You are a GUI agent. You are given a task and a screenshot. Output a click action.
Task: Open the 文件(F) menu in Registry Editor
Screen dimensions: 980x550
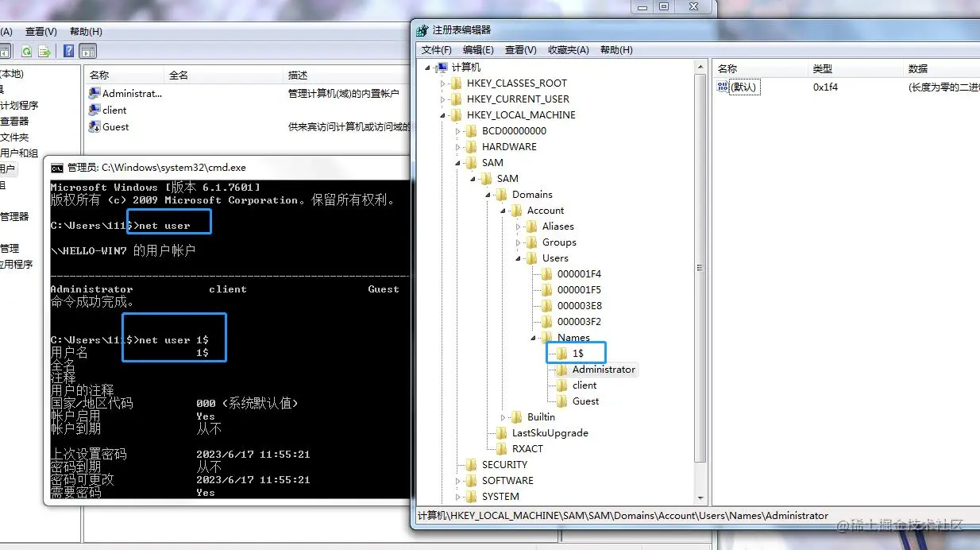click(436, 50)
